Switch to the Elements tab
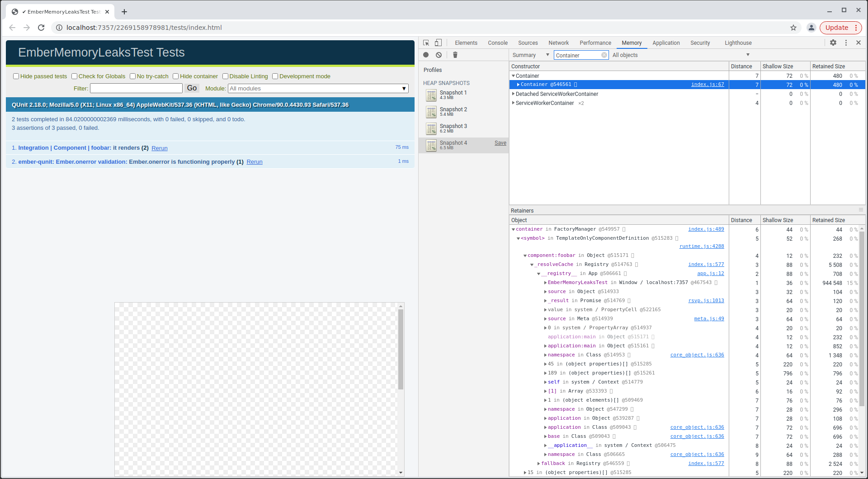This screenshot has width=868, height=479. [466, 43]
